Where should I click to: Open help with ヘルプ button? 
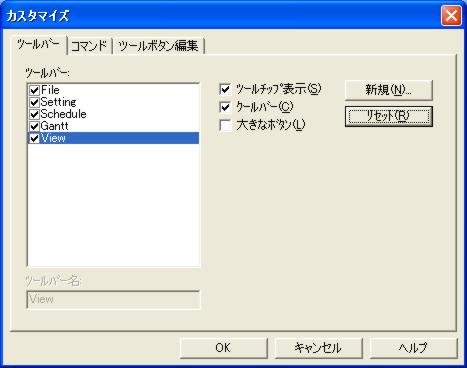click(413, 348)
